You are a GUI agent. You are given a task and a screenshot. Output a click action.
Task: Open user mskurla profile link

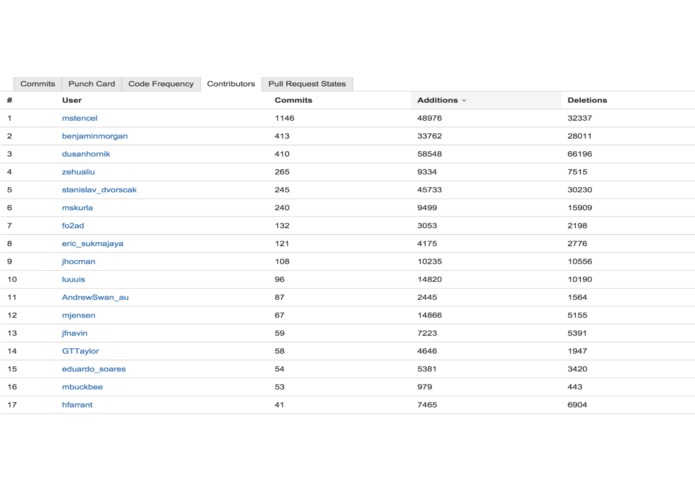(77, 208)
